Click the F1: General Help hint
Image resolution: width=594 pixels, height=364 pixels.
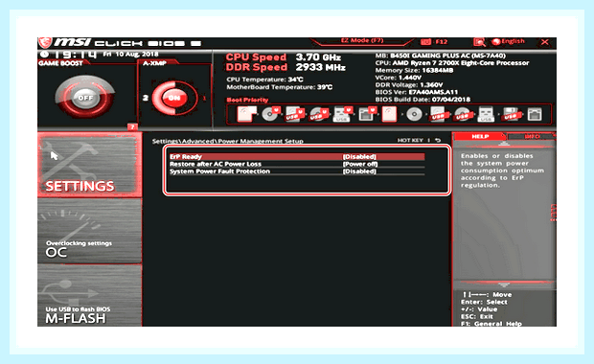491,324
